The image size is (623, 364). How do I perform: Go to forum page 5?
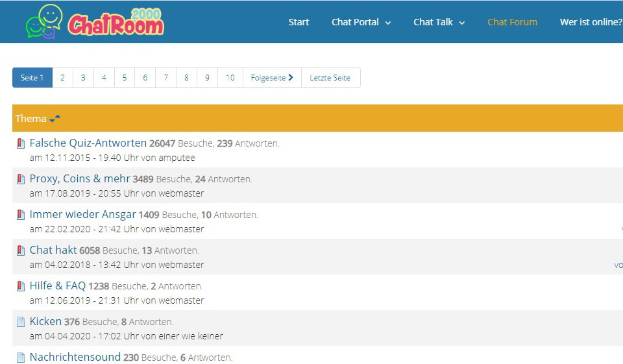(125, 77)
